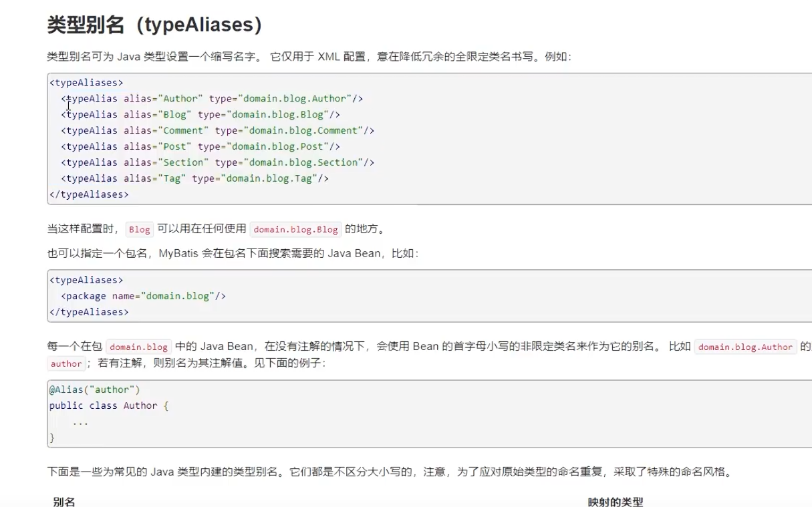The image size is (812, 507).
Task: Click the sentence mentioning MyBatis and Java Bean
Action: pyautogui.click(x=233, y=255)
